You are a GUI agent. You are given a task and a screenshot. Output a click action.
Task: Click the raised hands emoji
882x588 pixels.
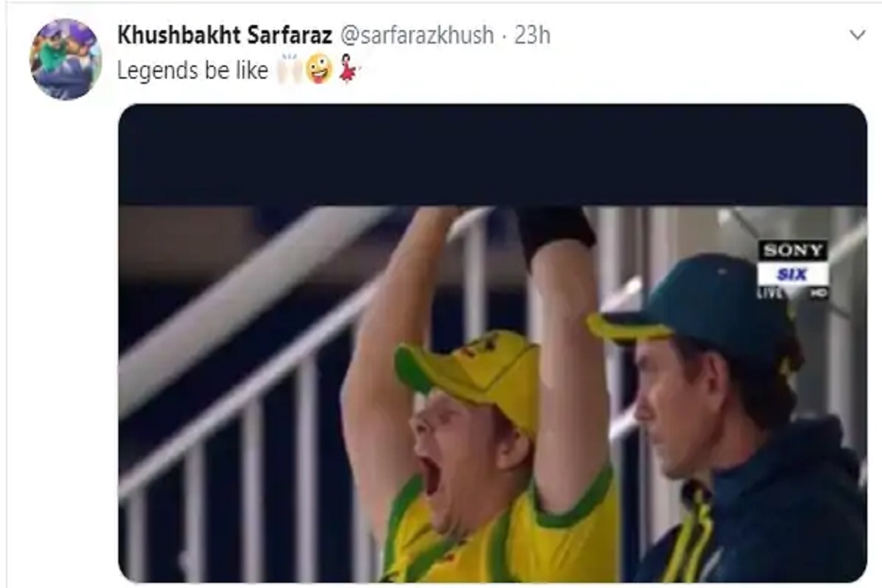point(288,70)
